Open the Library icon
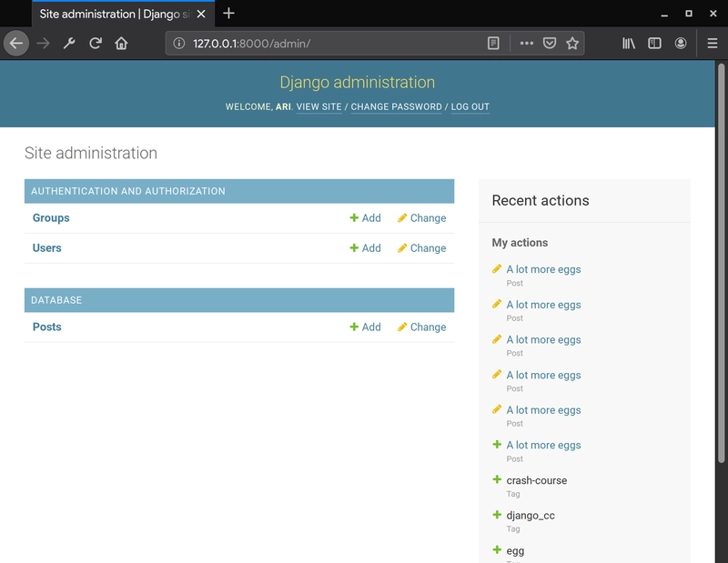 point(629,44)
